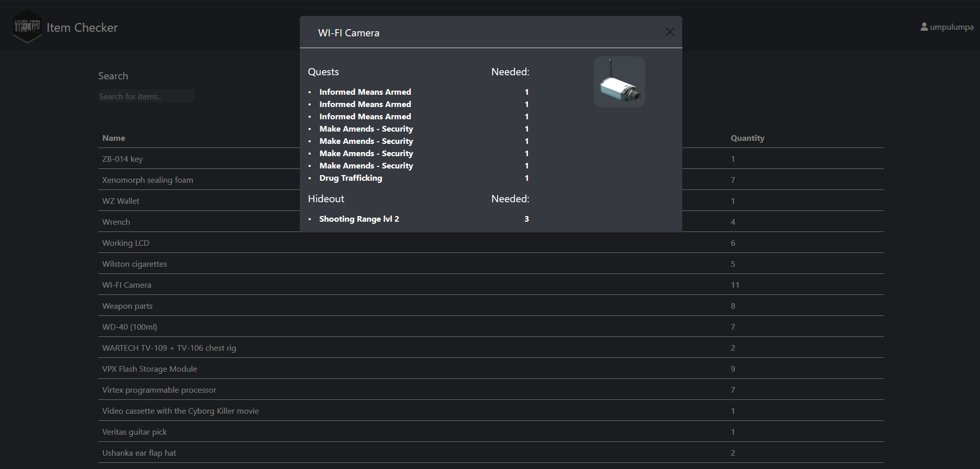This screenshot has width=980, height=469.
Task: Open the Drug Trafficking quest entry
Action: (350, 178)
